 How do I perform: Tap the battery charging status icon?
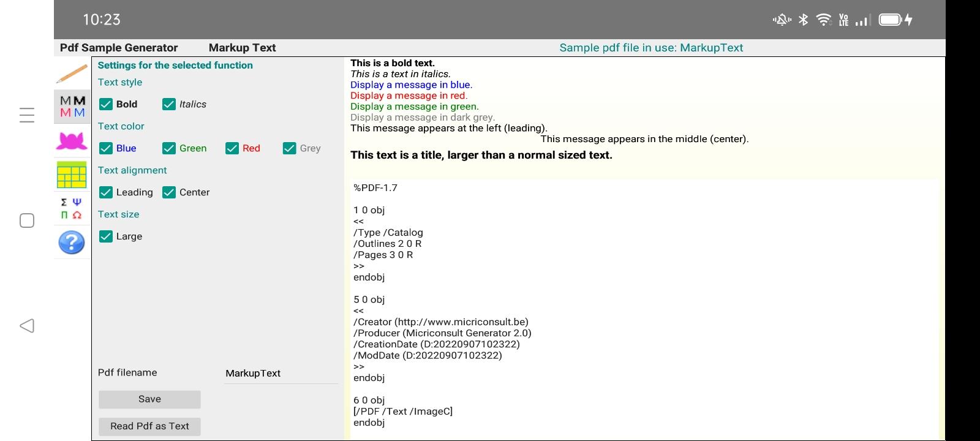pyautogui.click(x=895, y=20)
